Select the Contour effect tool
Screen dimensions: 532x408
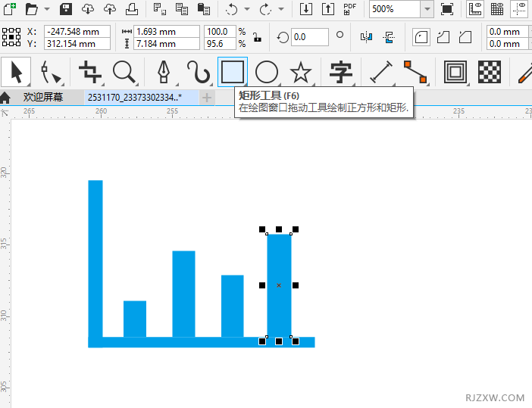455,72
